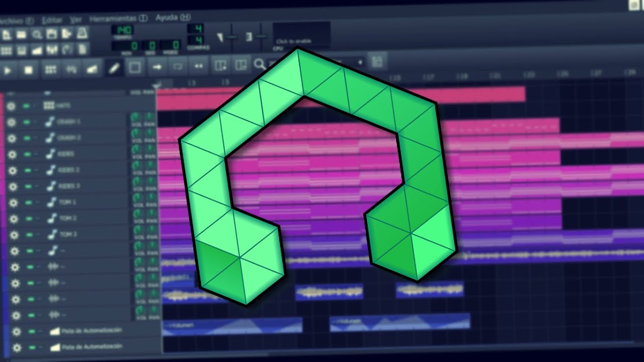Click the tempo display showing 140
Image resolution: width=644 pixels, height=362 pixels.
[x=122, y=30]
